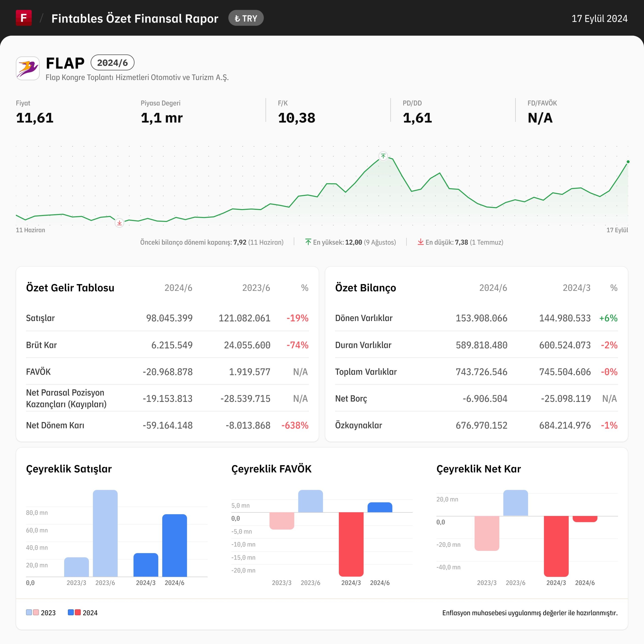Viewport: 644px width, 644px height.
Task: Click the green end point of price line
Action: (x=628, y=162)
